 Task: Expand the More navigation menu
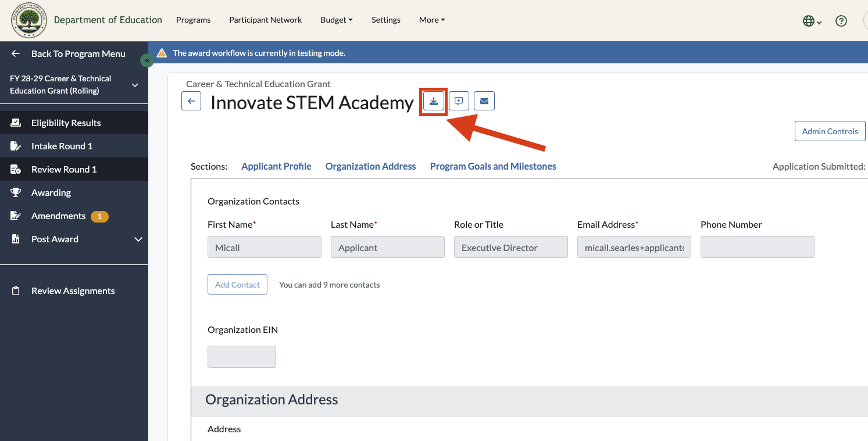click(432, 20)
